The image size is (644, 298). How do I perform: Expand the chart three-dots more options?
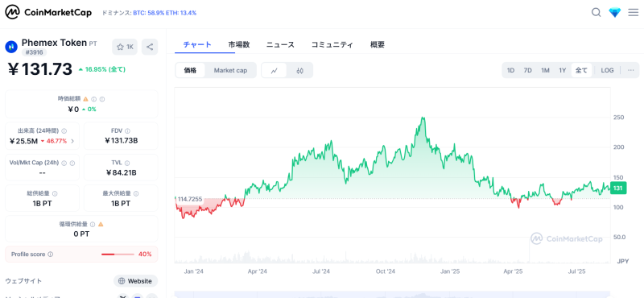(x=631, y=70)
